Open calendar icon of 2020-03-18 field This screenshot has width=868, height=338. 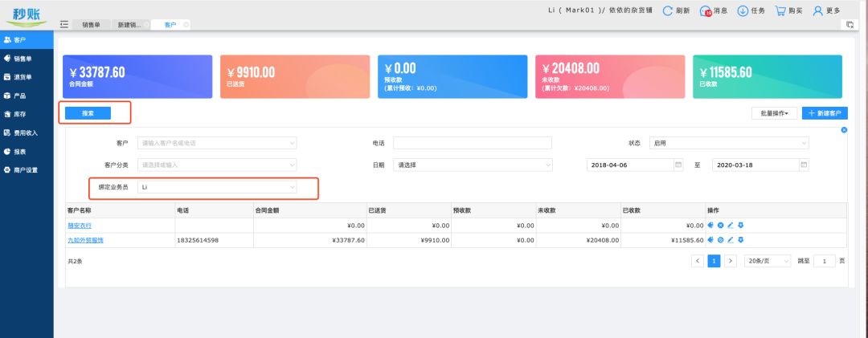coord(804,165)
